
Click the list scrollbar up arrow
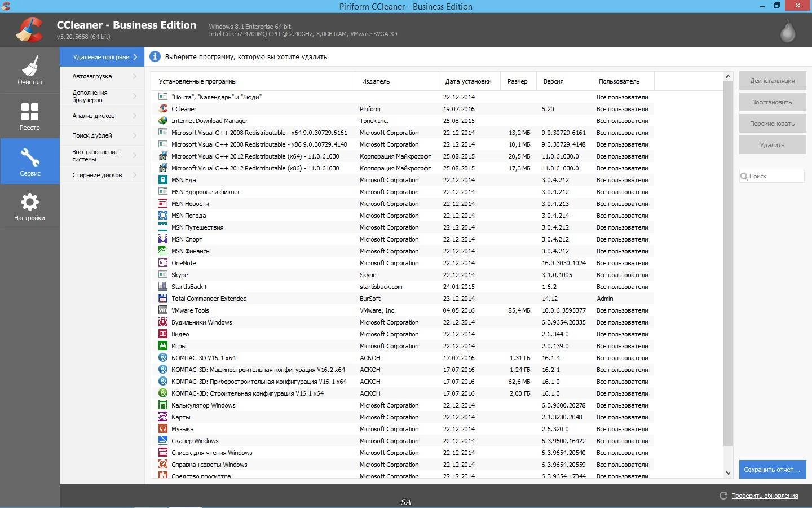pos(728,76)
